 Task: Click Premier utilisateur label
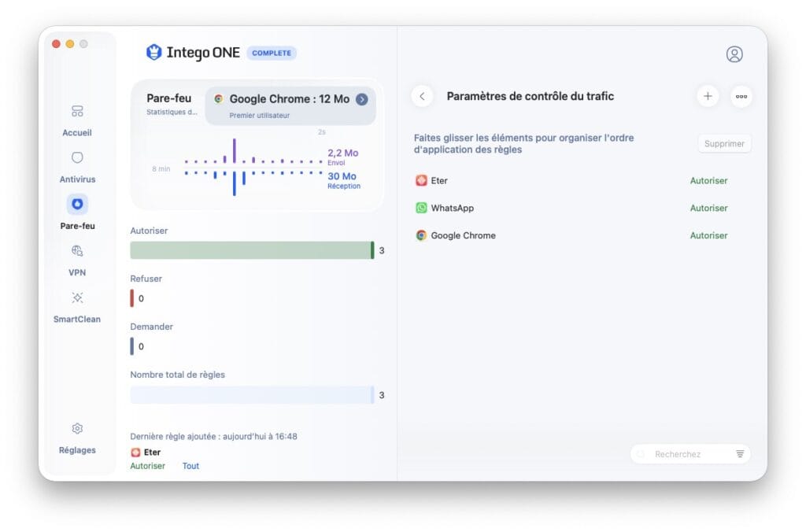coord(259,116)
